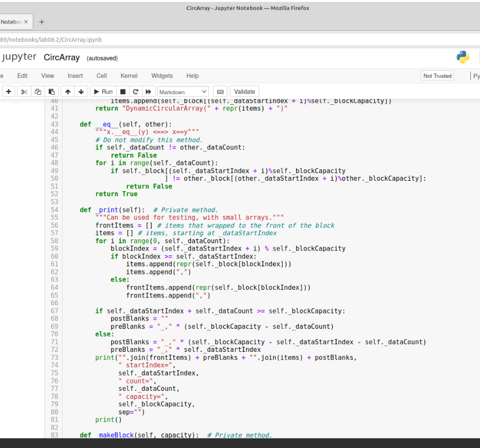480x448 pixels.
Task: Insert a new cell below using the plus icon
Action: pyautogui.click(x=9, y=91)
